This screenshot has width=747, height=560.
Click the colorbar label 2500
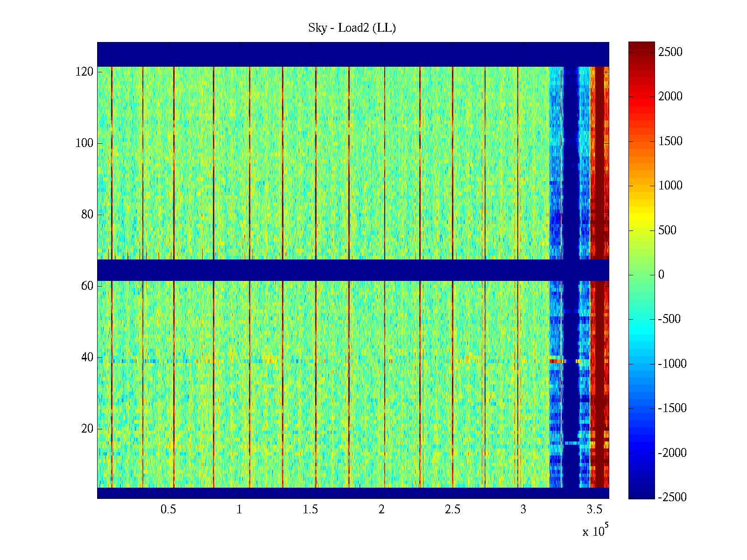[x=670, y=52]
